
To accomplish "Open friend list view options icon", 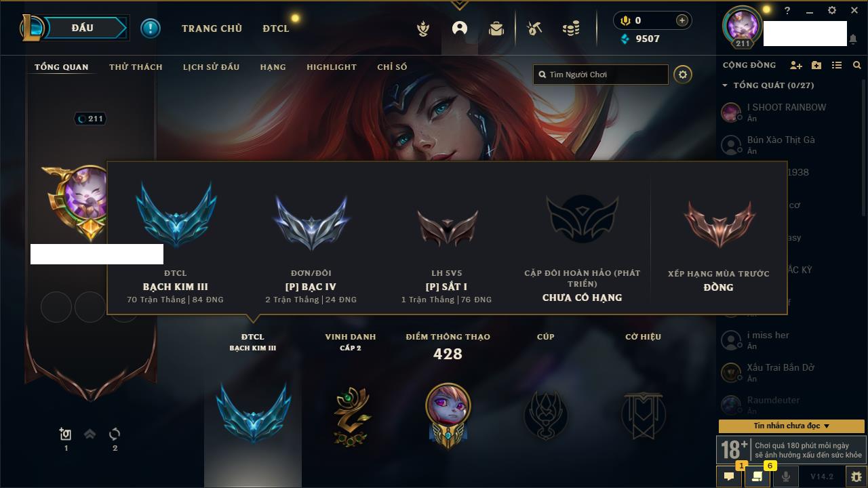I will click(x=837, y=65).
